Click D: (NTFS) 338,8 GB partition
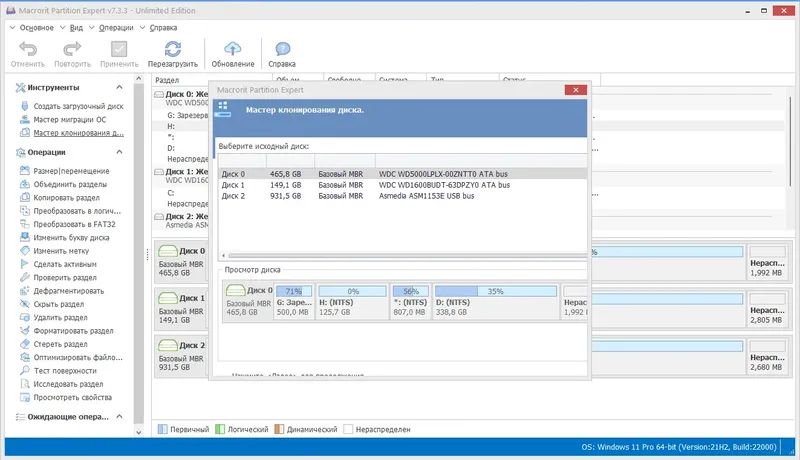 (495, 301)
